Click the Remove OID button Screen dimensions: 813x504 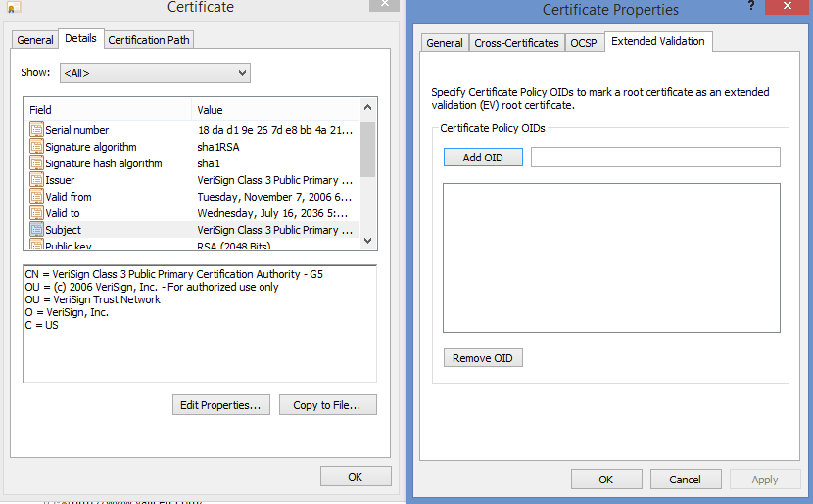483,358
